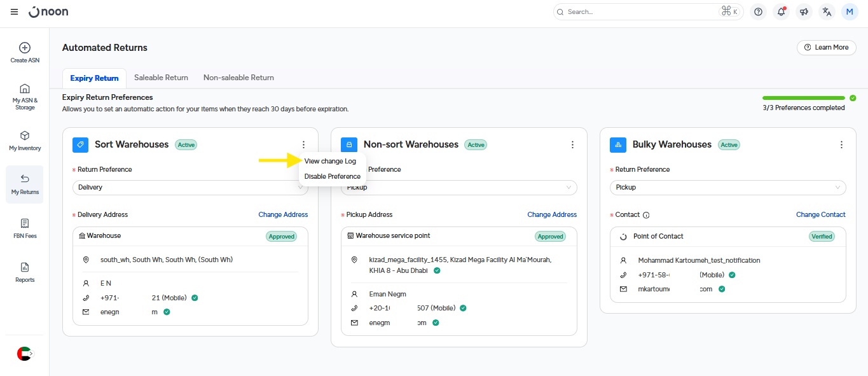Click Change Contact link in Bulky Warehouses
The width and height of the screenshot is (868, 376).
(x=820, y=215)
